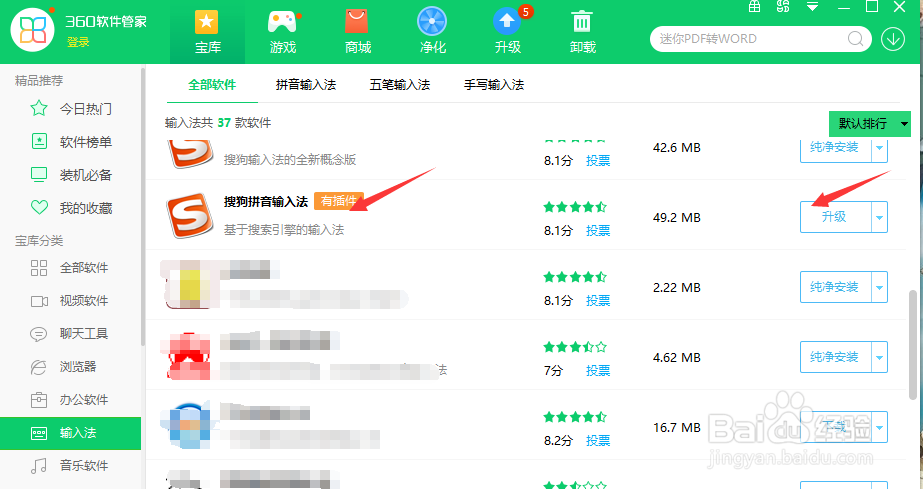Click the 搜狗拼音输入法 title text
The width and height of the screenshot is (923, 489).
(265, 202)
